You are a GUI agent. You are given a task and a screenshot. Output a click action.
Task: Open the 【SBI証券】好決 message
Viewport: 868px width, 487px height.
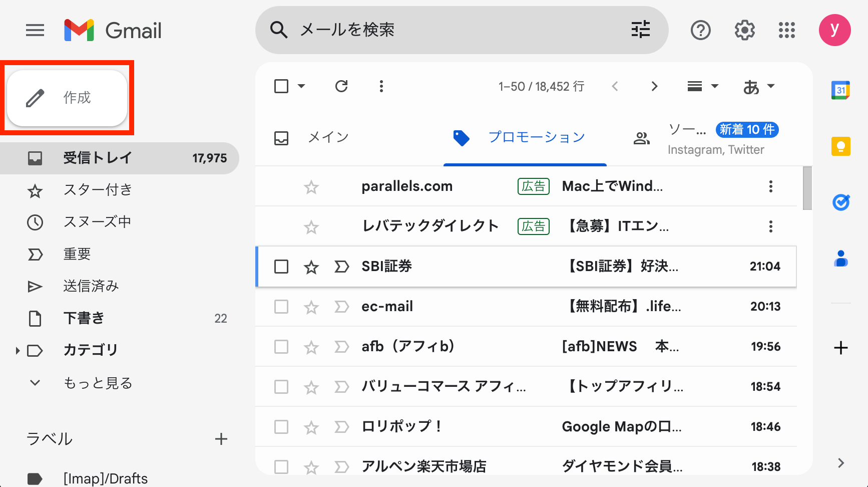click(x=526, y=267)
